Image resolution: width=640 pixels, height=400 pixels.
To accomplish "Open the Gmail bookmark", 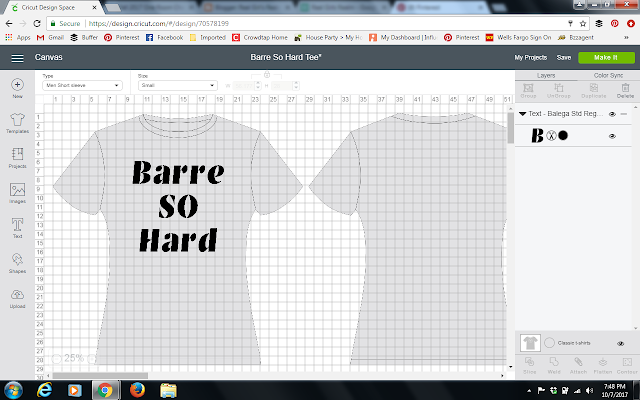I will pyautogui.click(x=51, y=38).
